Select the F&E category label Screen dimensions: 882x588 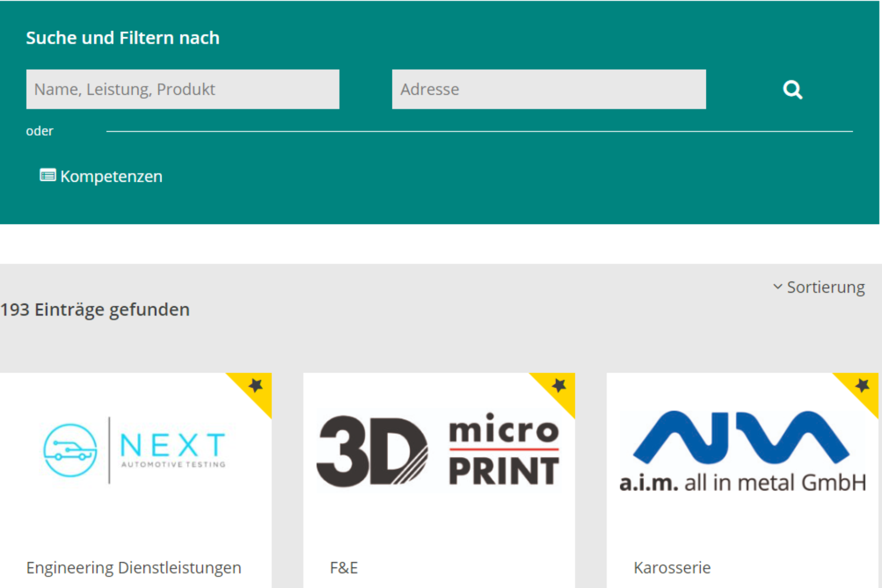344,568
